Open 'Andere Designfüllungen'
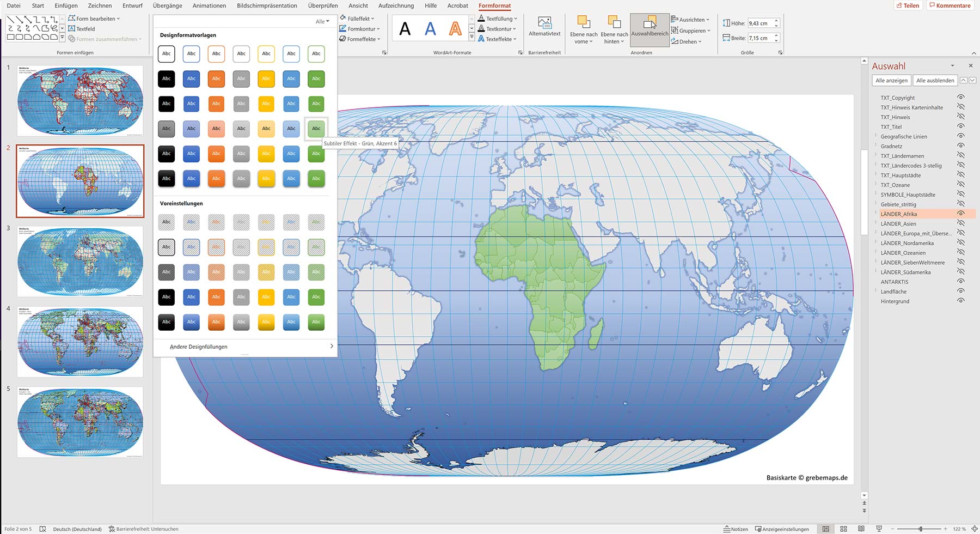 199,346
